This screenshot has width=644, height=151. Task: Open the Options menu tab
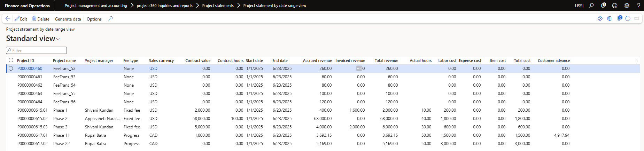pos(94,19)
